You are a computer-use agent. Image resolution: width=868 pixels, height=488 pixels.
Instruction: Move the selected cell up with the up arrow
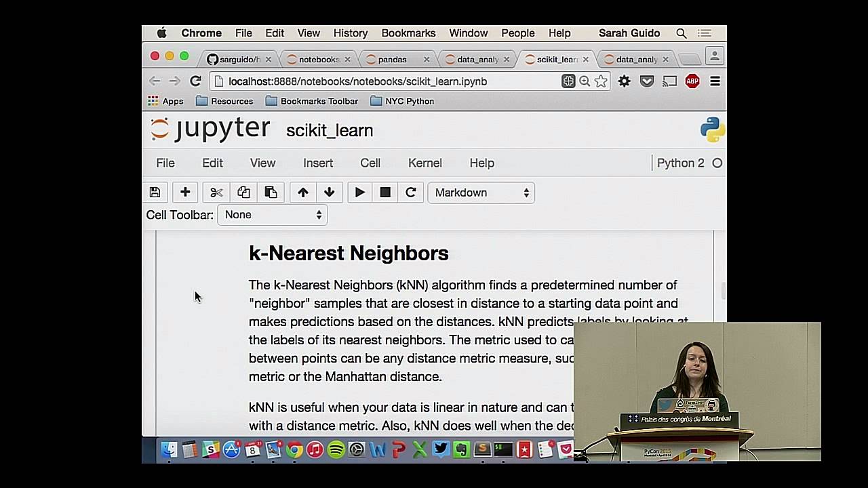pyautogui.click(x=303, y=192)
